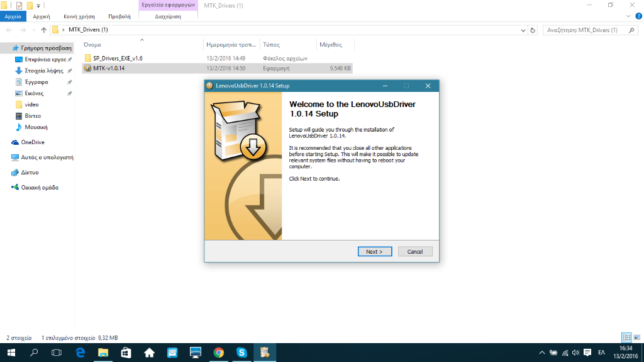
Task: Switch input language ΕΛ indicator
Action: click(601, 353)
